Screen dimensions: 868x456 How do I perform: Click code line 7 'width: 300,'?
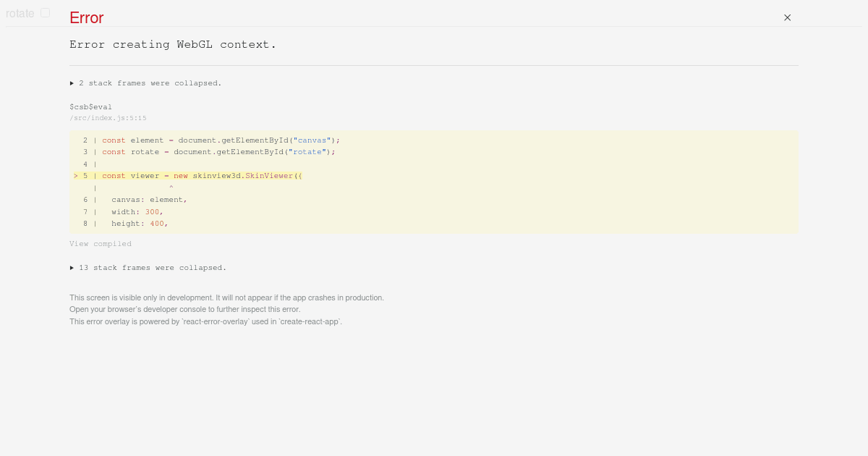click(137, 212)
